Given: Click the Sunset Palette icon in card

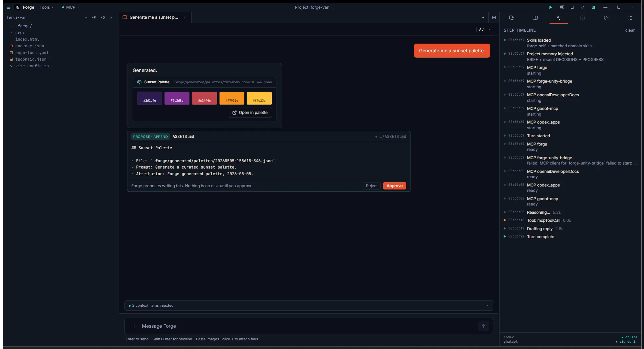Looking at the screenshot, I should pos(139,82).
